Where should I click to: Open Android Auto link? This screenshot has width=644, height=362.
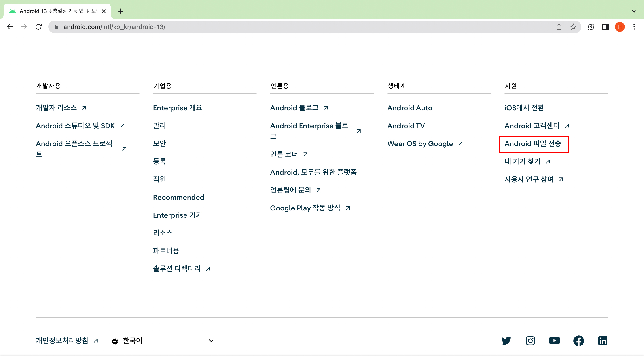click(x=410, y=108)
